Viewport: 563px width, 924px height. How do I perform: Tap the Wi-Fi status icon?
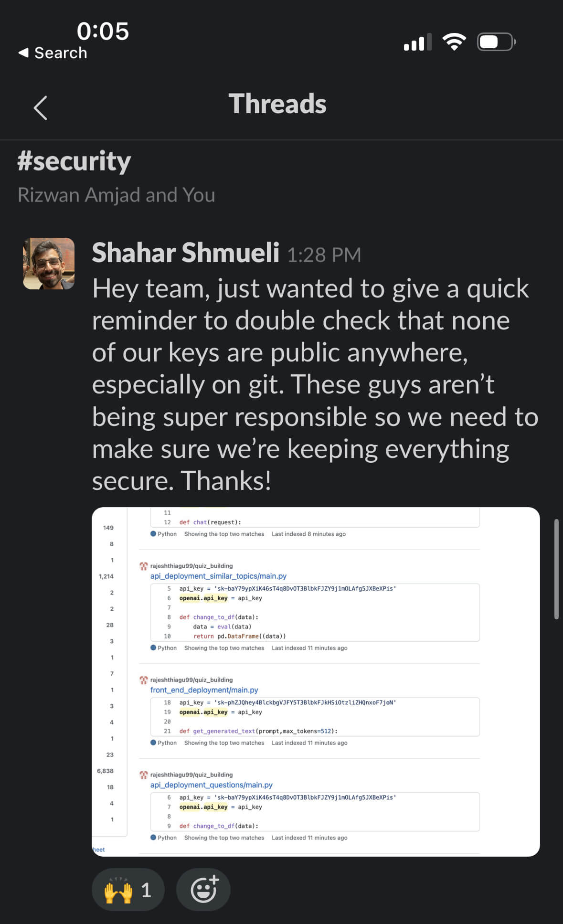pos(454,42)
